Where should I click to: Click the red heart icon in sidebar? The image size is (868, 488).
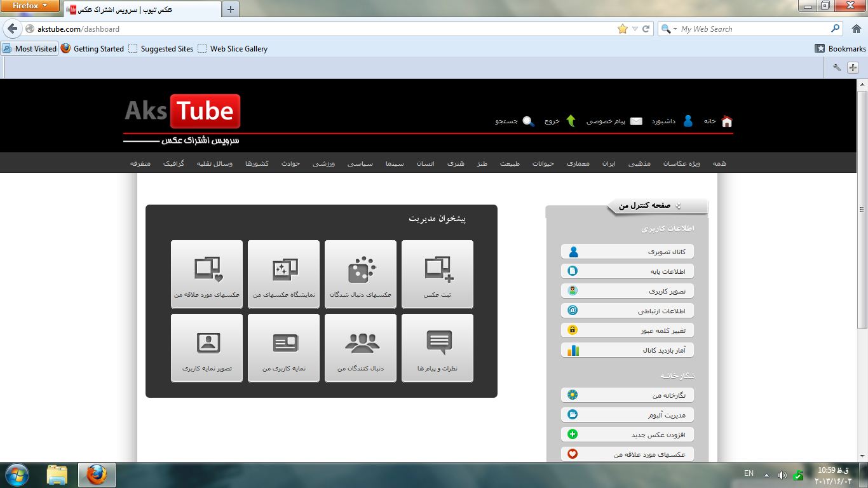[573, 454]
